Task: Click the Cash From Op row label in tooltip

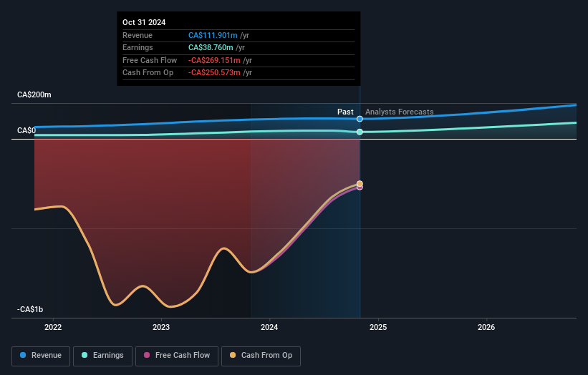Action: click(x=148, y=73)
